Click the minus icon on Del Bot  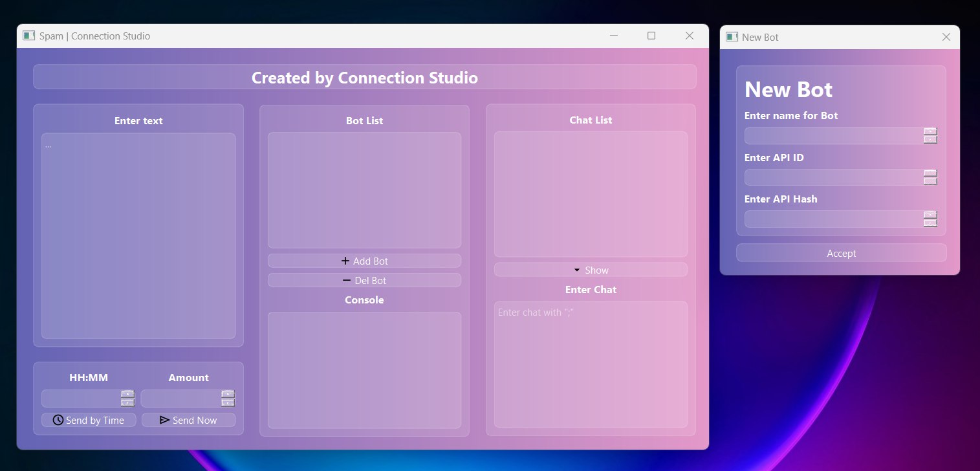347,280
